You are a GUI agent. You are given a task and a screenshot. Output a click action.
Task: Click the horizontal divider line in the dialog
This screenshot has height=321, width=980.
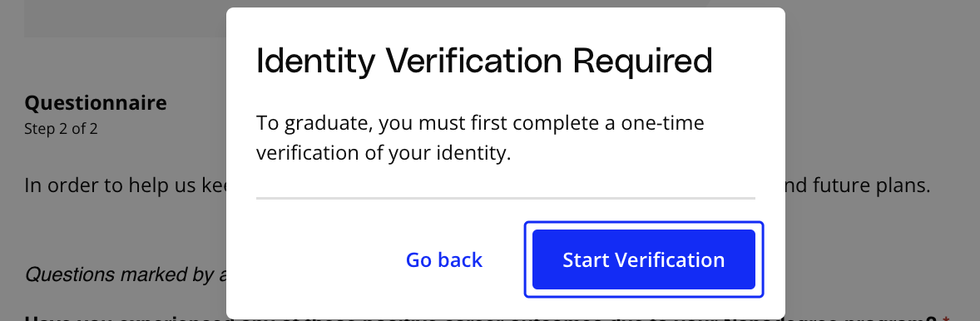(506, 198)
